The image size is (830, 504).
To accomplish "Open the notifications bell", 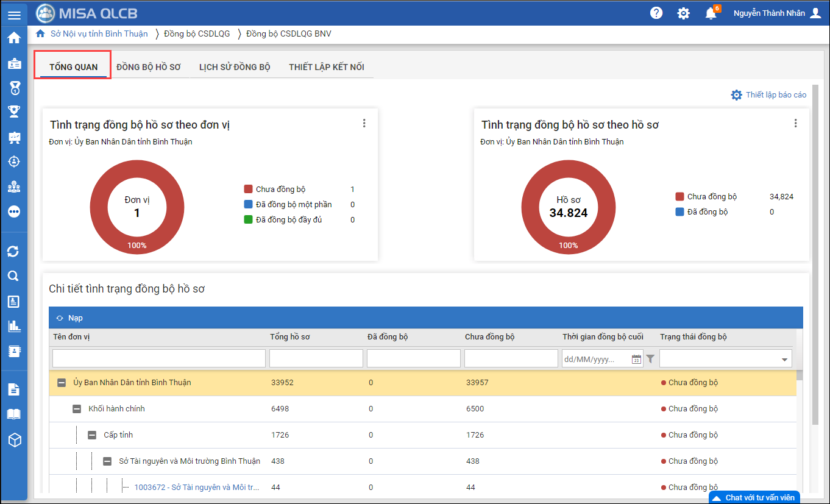I will [x=711, y=13].
